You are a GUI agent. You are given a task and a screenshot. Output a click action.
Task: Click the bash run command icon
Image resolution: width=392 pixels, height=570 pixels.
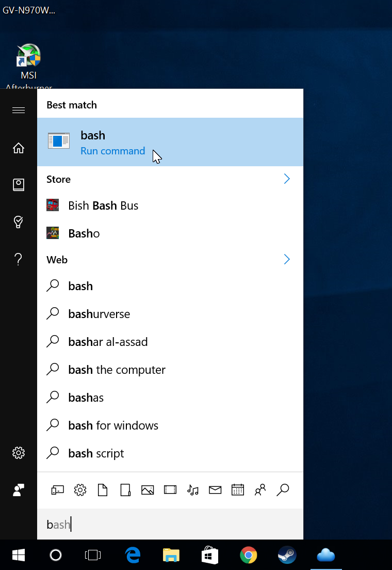point(58,141)
